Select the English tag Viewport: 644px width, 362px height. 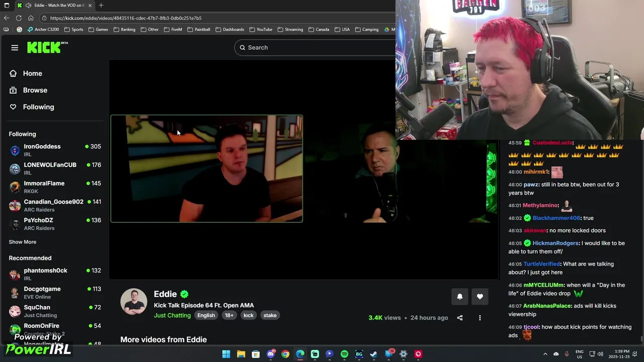[x=206, y=315]
